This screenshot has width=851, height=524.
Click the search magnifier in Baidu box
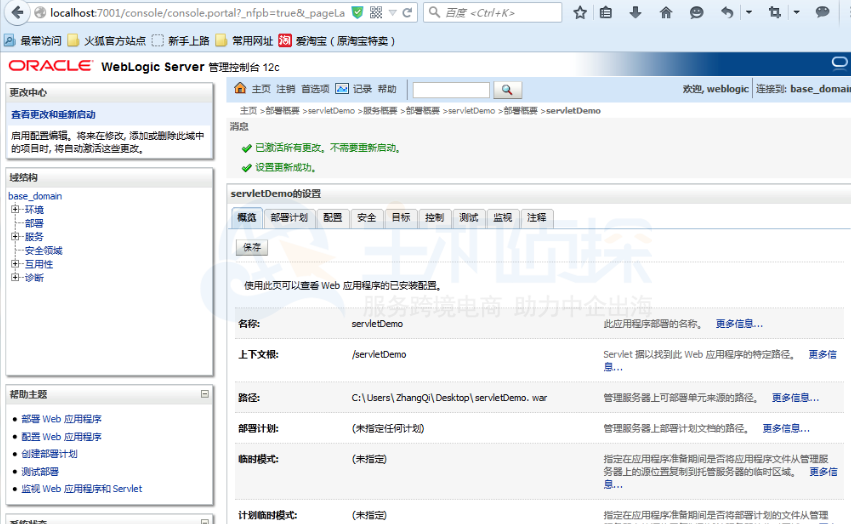(434, 12)
